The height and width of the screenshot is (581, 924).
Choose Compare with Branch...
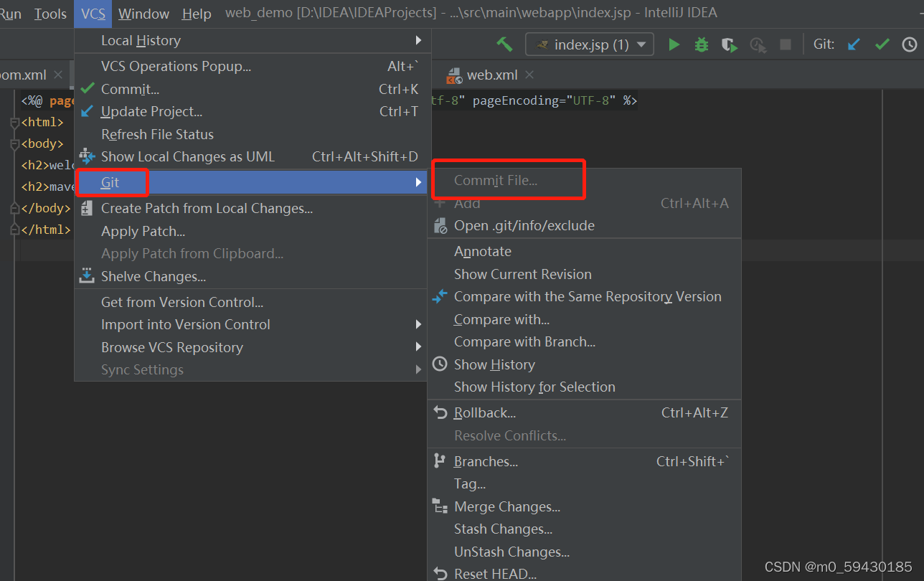click(584, 341)
